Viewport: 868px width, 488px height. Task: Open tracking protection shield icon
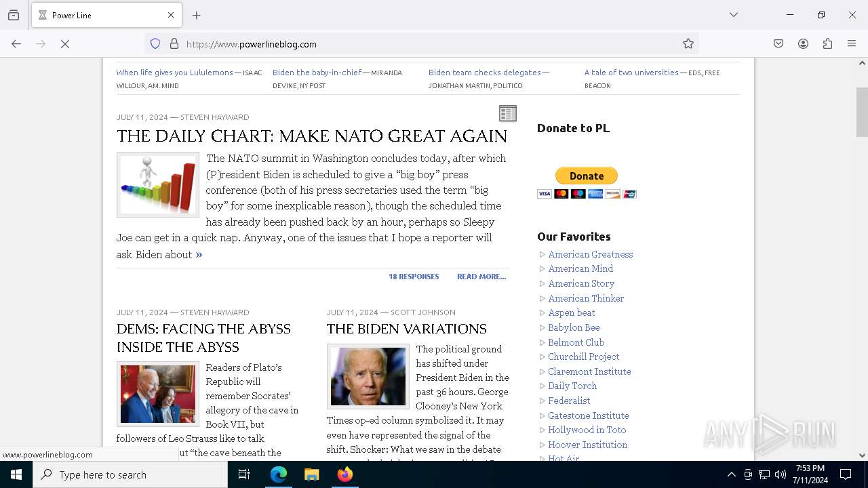(x=155, y=44)
